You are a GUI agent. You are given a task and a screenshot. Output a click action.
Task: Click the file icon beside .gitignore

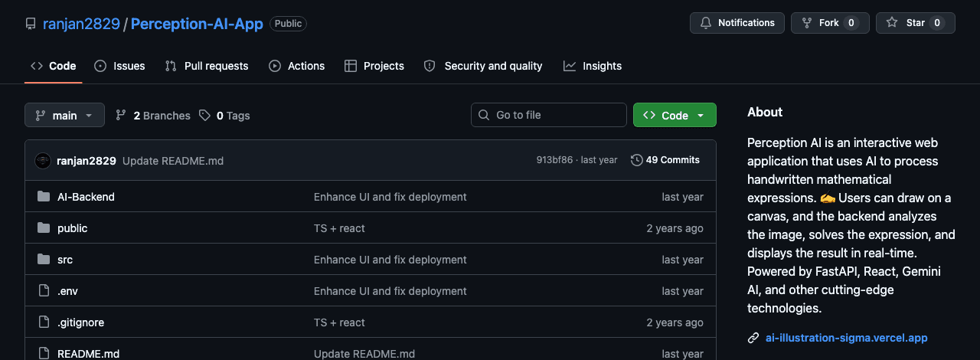point(44,322)
